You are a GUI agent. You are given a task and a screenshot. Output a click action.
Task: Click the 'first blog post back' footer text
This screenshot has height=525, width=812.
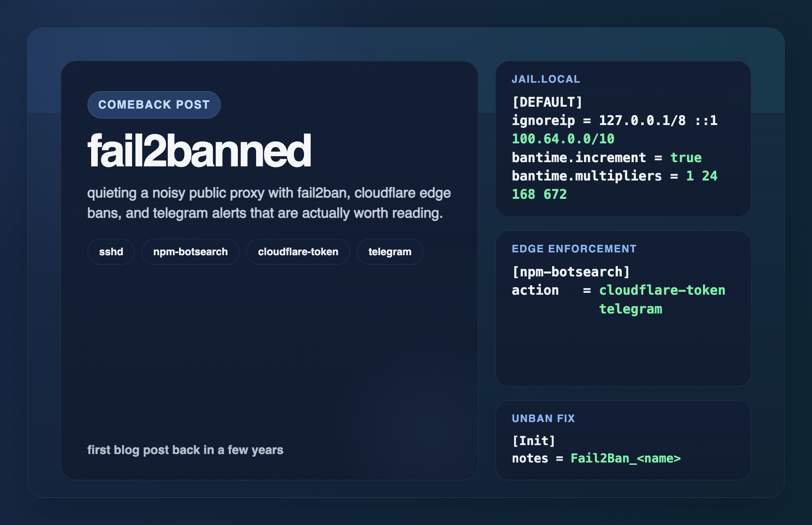[x=185, y=450]
